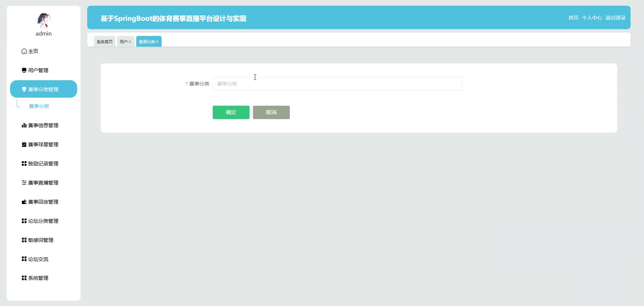Viewport: 644px width, 306px height.
Task: Click the grid icon for 鼓励记录管理
Action: pos(24,164)
